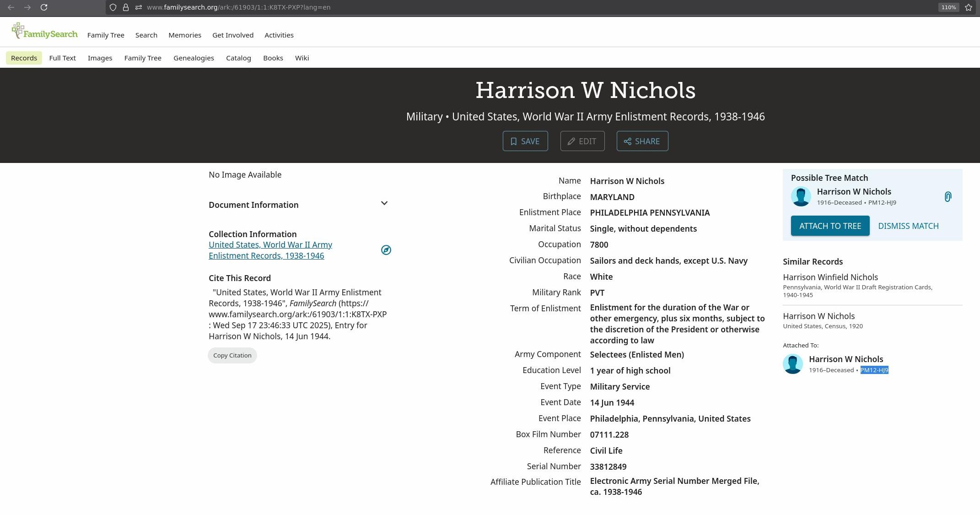Open Harrison Winfield Nichols similar record
This screenshot has height=515, width=980.
pyautogui.click(x=830, y=277)
